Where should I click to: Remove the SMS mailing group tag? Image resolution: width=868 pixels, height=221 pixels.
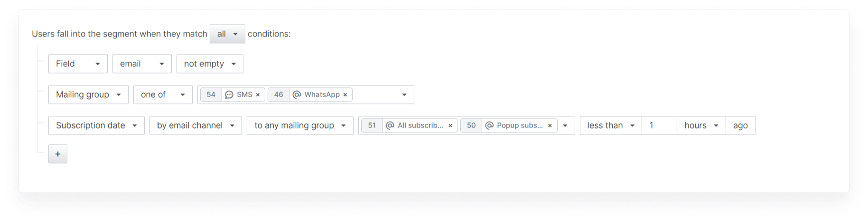click(x=258, y=95)
